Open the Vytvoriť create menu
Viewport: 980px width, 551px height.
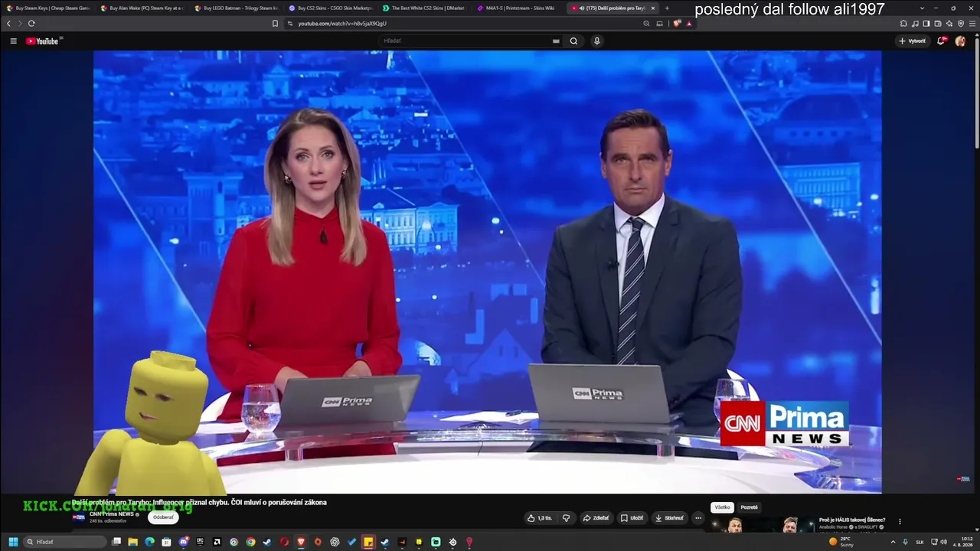913,41
